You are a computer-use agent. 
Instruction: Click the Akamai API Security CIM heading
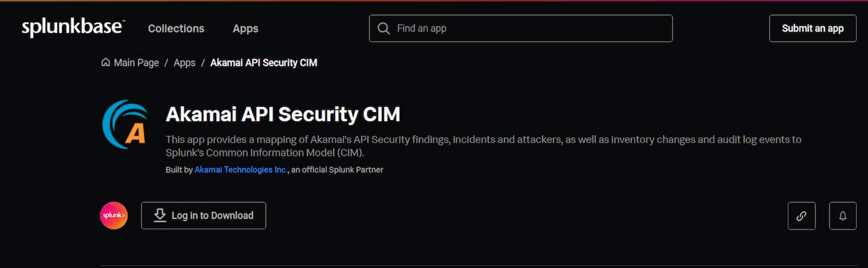tap(283, 114)
